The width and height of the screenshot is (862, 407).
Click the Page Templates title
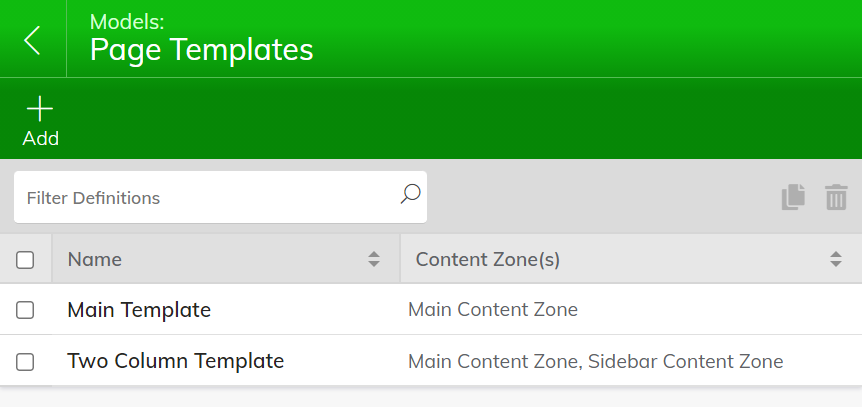[201, 50]
